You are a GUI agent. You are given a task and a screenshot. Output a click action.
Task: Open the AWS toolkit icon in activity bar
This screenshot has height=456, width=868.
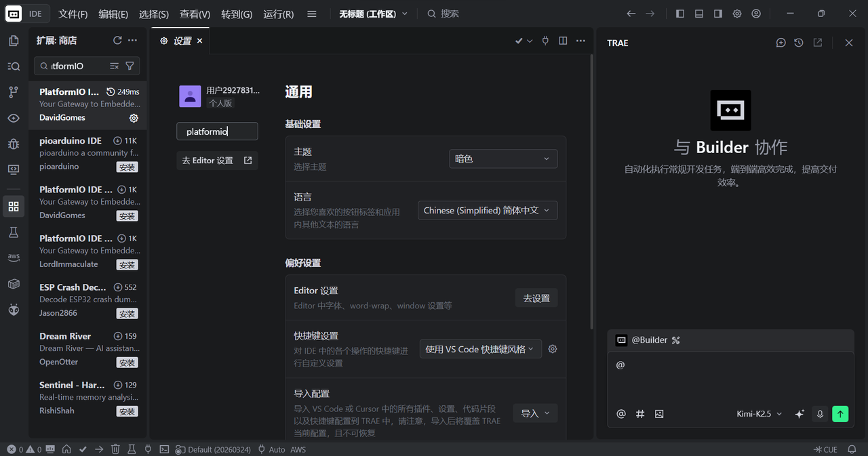pyautogui.click(x=14, y=258)
